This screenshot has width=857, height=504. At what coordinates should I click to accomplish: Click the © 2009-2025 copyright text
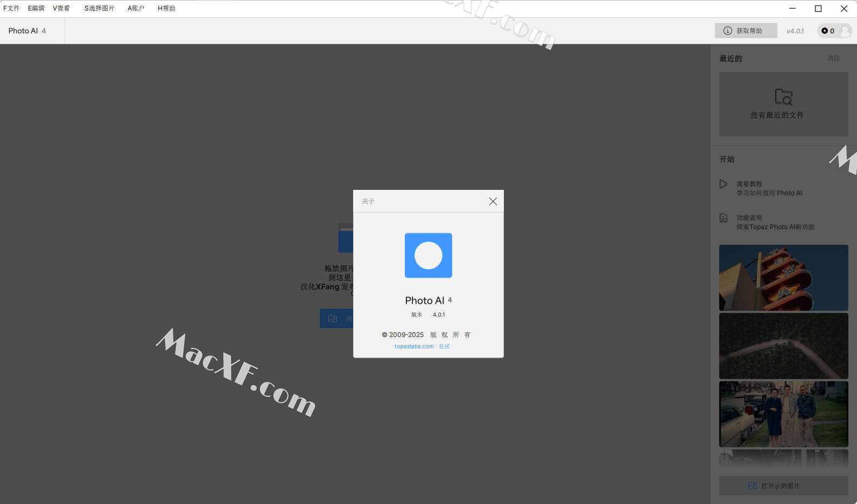coord(403,335)
